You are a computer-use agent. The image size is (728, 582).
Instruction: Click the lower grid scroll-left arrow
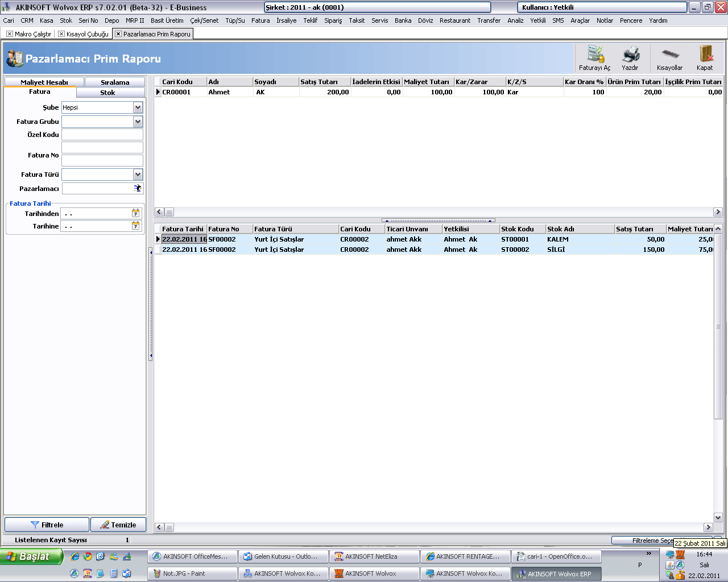[x=159, y=527]
